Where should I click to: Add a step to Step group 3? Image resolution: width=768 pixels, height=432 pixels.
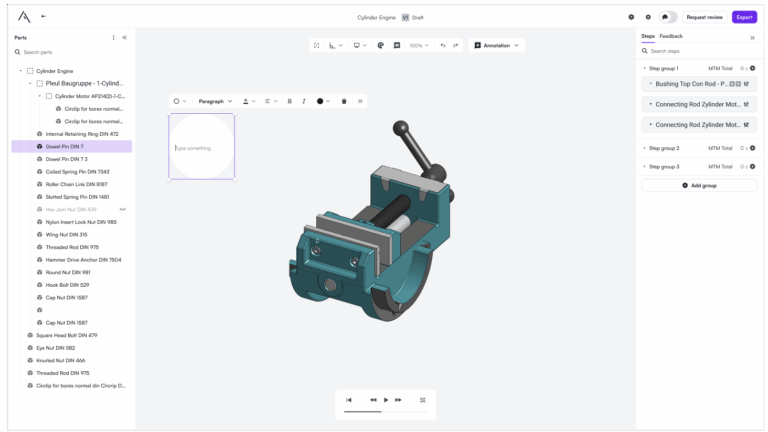pyautogui.click(x=753, y=167)
